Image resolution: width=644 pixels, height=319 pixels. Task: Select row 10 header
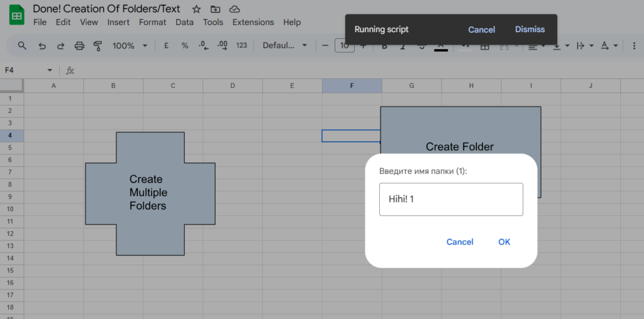coord(11,210)
